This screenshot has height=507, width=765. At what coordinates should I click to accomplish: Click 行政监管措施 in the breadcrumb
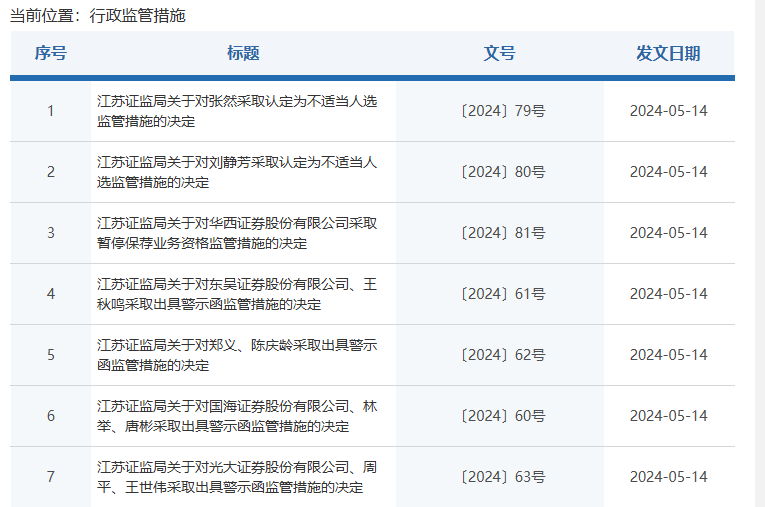point(138,16)
